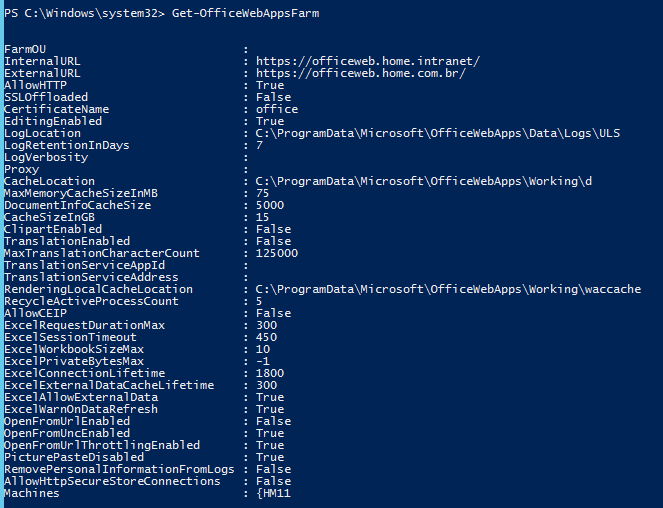
Task: Click the Machines value {HM11
Action: (273, 493)
